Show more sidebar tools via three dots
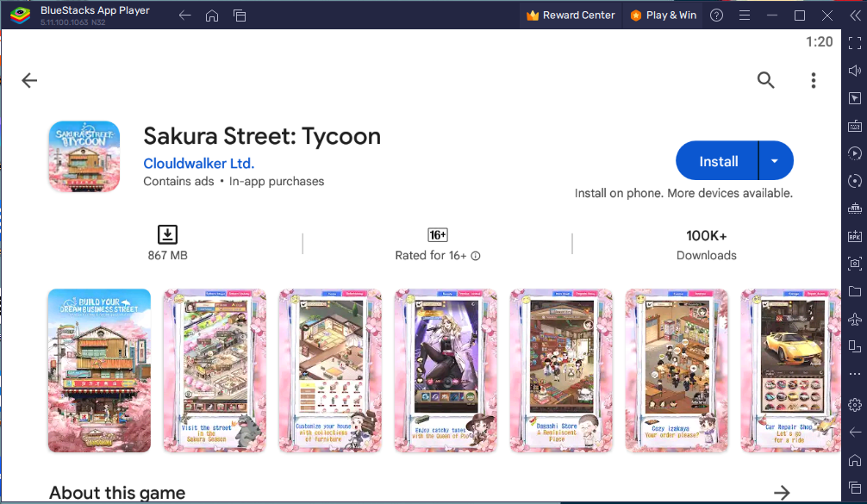Screen dimensions: 867x504 tap(855, 374)
